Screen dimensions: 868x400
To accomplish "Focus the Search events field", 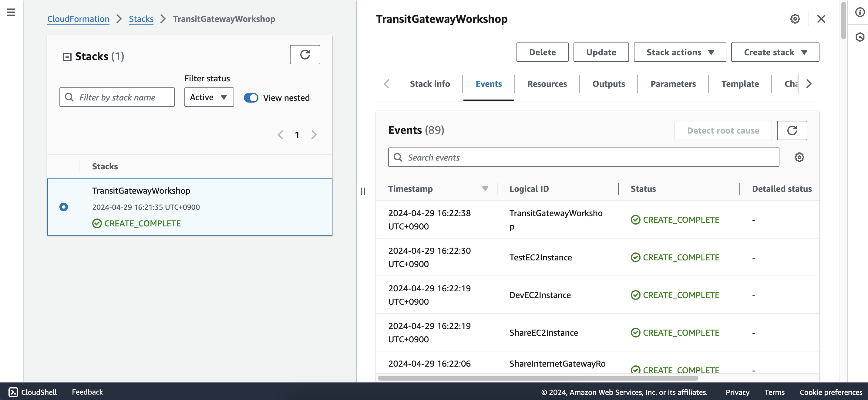I will (583, 157).
